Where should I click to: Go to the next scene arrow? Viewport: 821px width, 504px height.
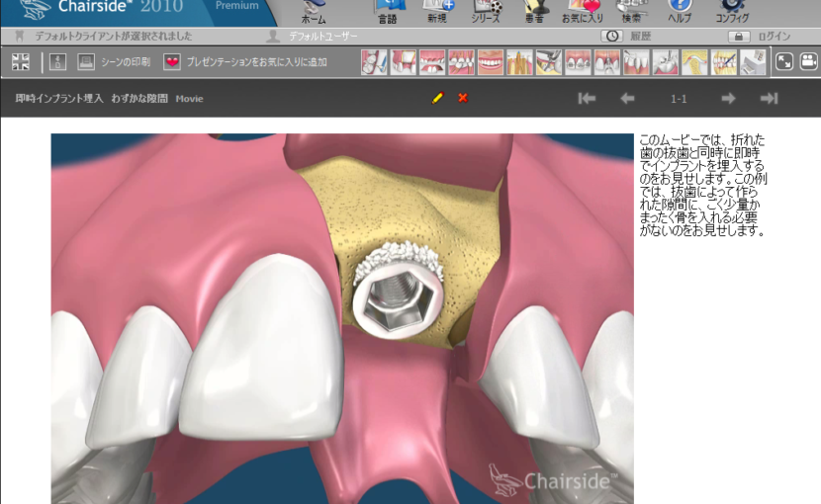[728, 99]
